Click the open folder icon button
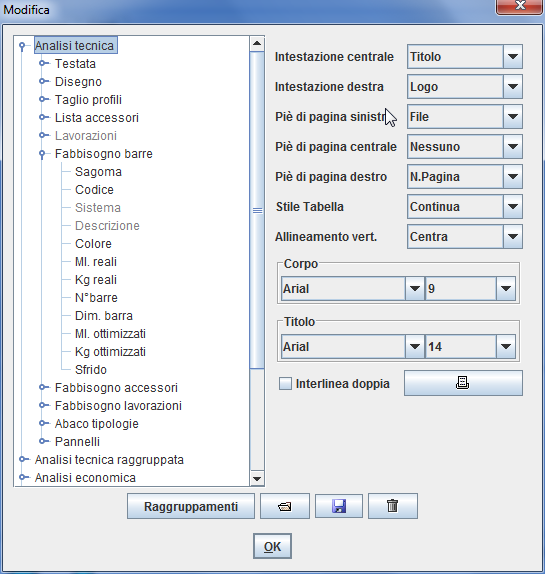Viewport: 545px width, 574px height. 285,506
